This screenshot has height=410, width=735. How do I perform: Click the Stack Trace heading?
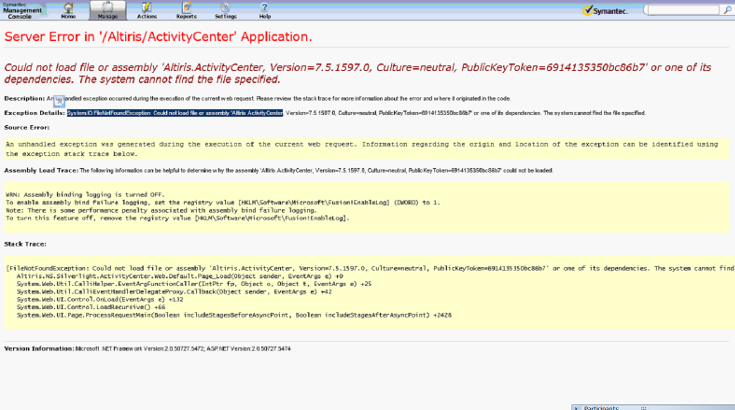(x=26, y=243)
